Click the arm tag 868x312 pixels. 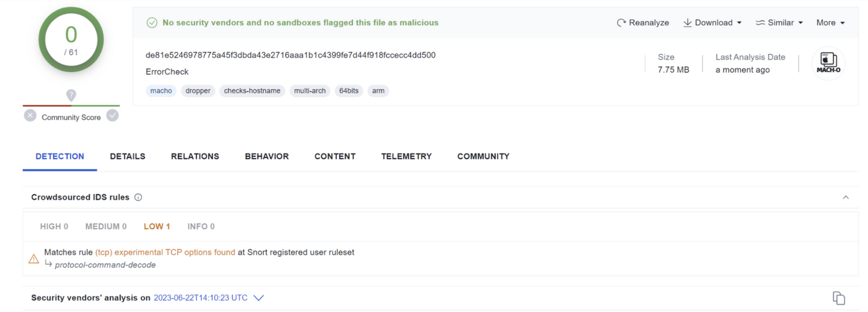[378, 91]
